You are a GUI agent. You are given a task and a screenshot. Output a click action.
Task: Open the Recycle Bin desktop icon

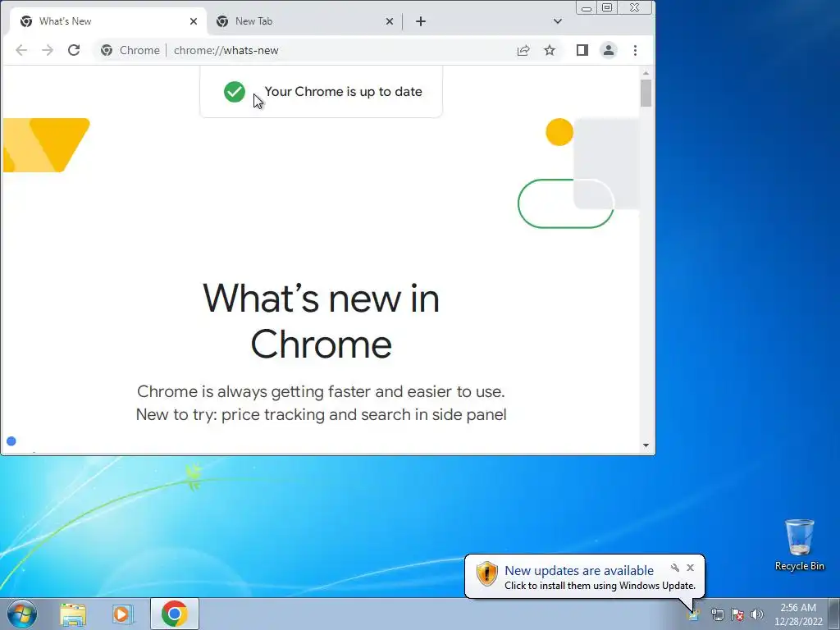click(x=799, y=545)
